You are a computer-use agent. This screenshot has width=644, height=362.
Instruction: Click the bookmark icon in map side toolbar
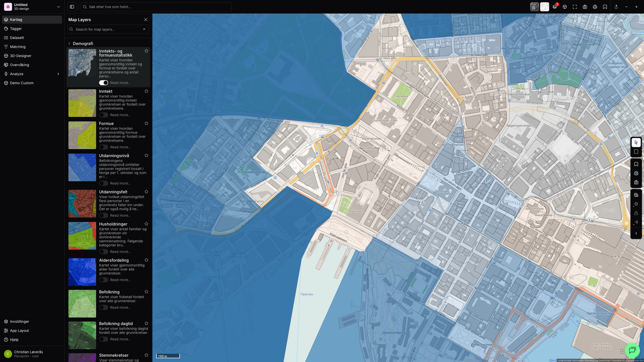(636, 164)
